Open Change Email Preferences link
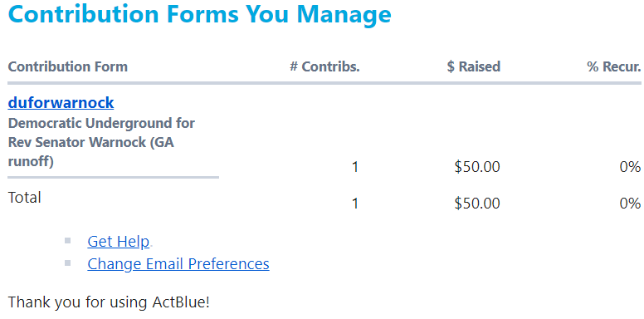The height and width of the screenshot is (319, 644). 178,263
